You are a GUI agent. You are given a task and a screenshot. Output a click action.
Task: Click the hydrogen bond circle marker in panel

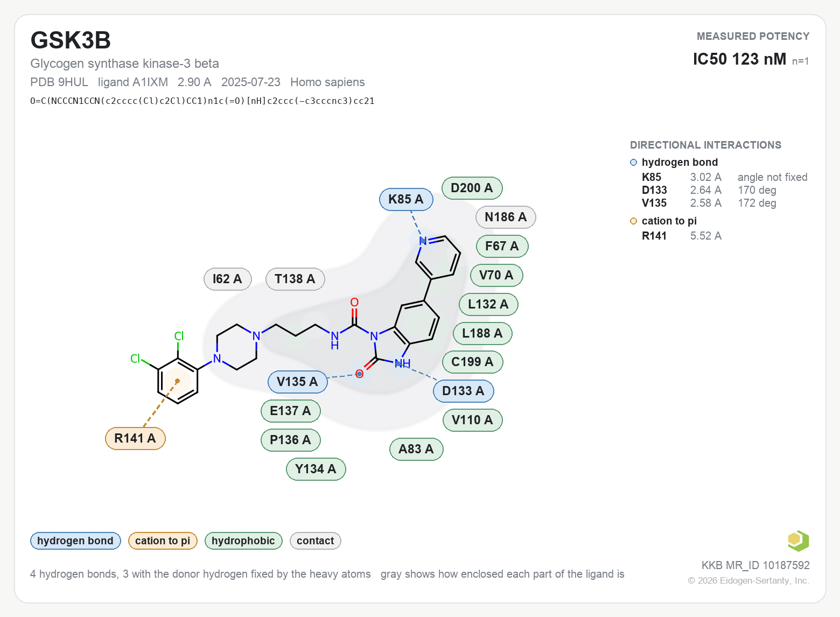tap(633, 163)
